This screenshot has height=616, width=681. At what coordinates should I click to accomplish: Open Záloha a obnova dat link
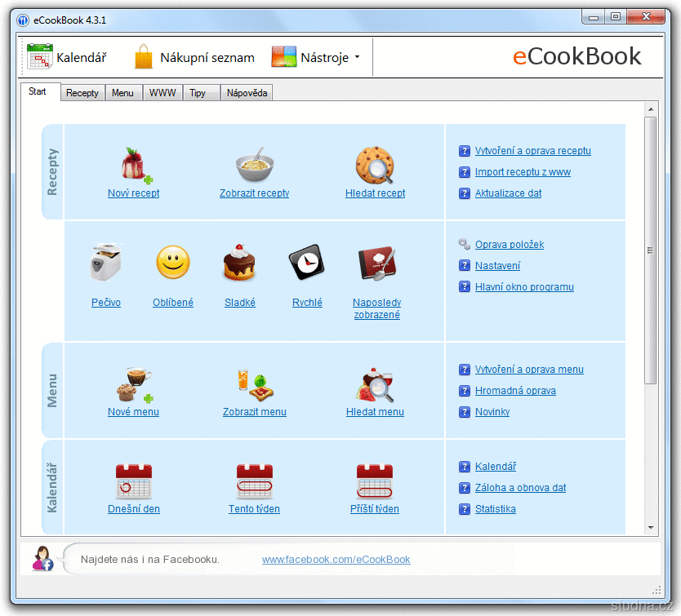point(520,488)
